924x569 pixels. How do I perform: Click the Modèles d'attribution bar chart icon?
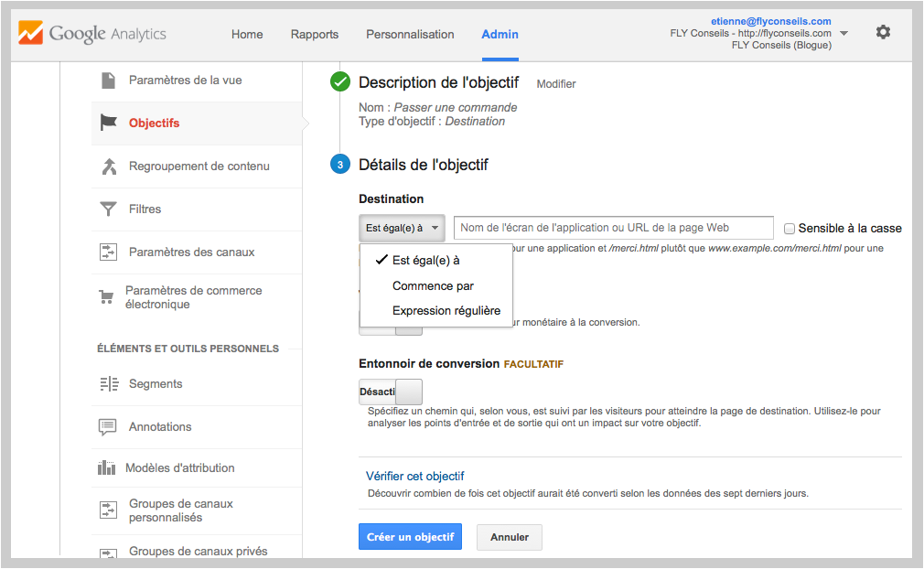pyautogui.click(x=106, y=468)
